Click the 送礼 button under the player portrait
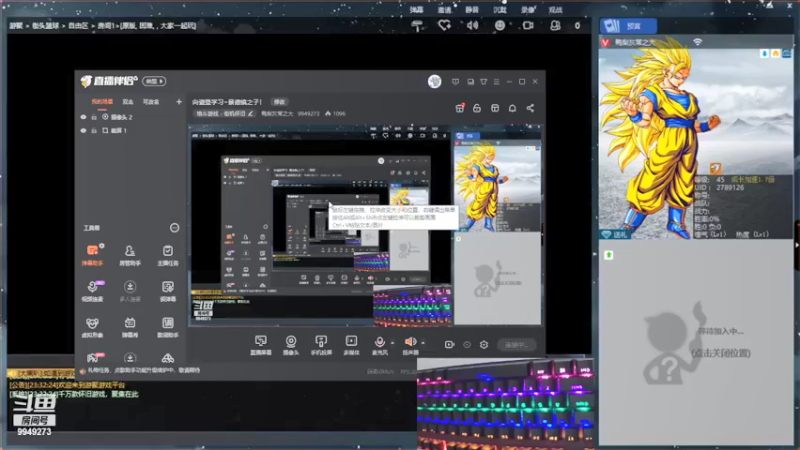 tap(615, 234)
